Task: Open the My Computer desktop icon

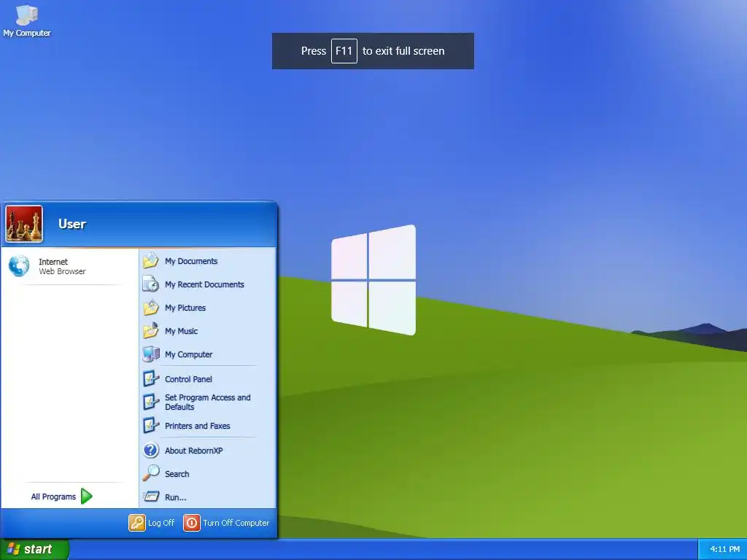Action: click(x=27, y=20)
